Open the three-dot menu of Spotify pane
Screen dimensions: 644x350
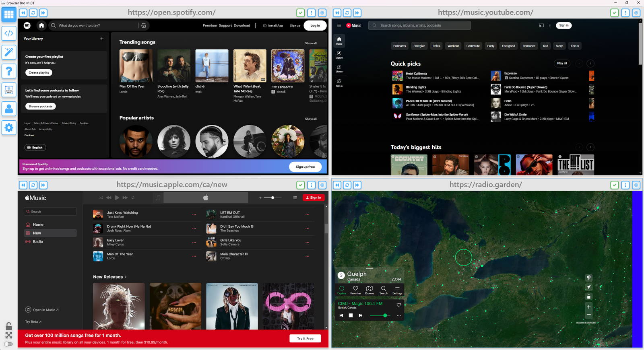pos(312,13)
